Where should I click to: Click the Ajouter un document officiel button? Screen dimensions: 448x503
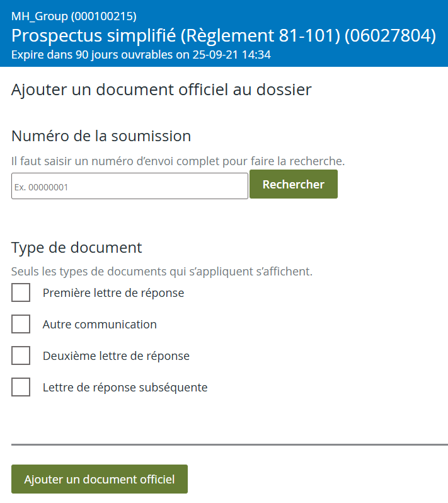[x=100, y=479]
